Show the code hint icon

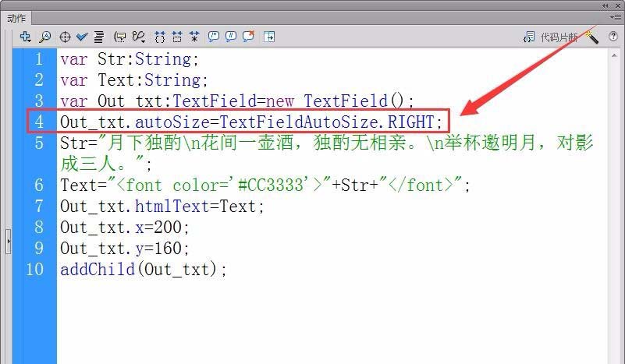tap(119, 37)
